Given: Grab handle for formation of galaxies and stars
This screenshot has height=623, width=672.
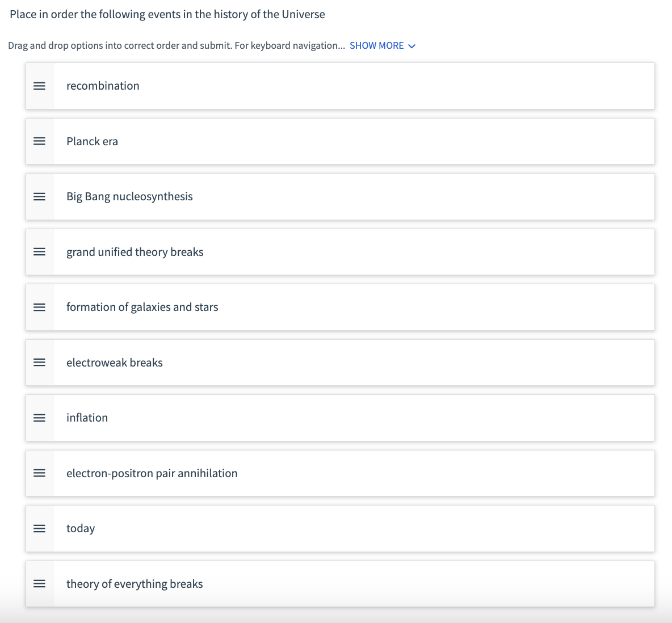Looking at the screenshot, I should 39,308.
